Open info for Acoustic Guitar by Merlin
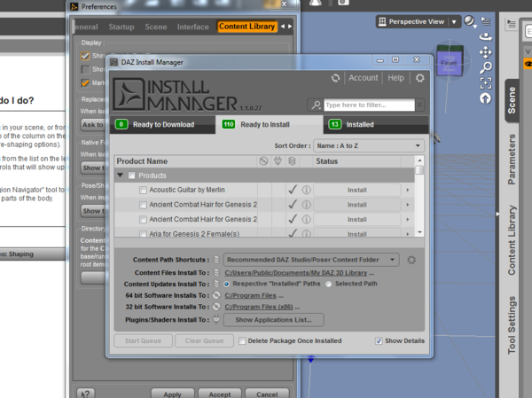This screenshot has height=398, width=532. pos(306,190)
